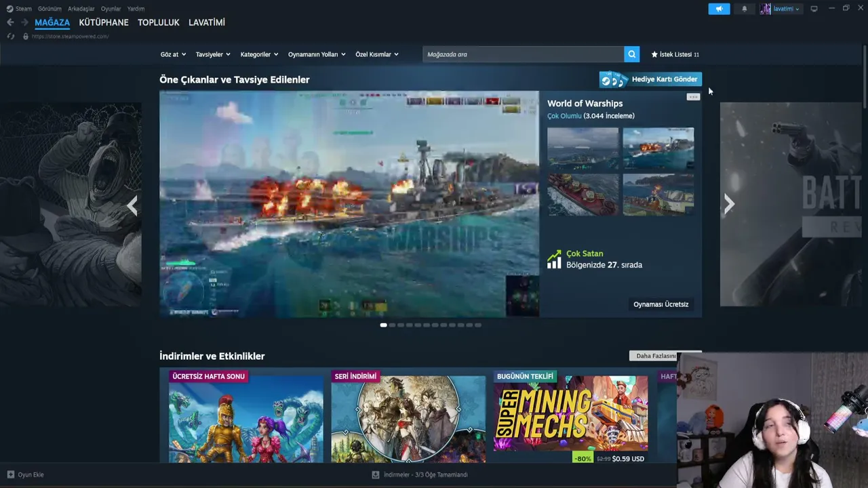Open the World of Warships main featured image
Screen dimensions: 868x488
point(349,204)
